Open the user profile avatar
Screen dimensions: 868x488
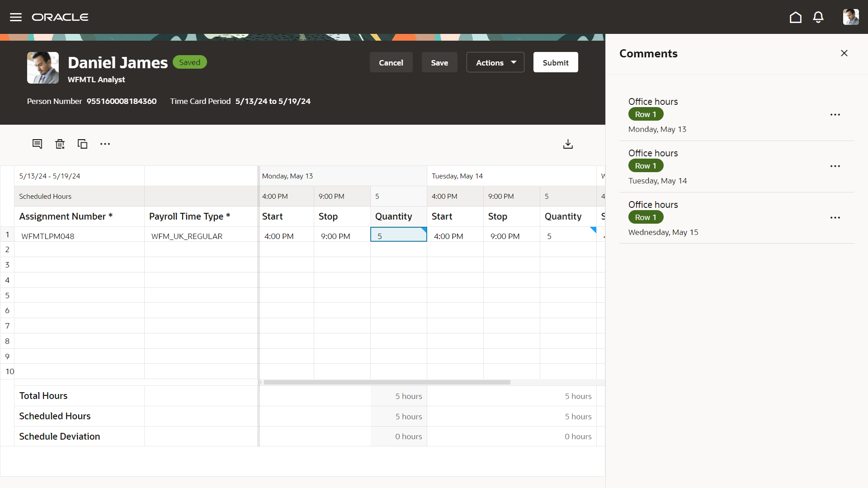851,17
